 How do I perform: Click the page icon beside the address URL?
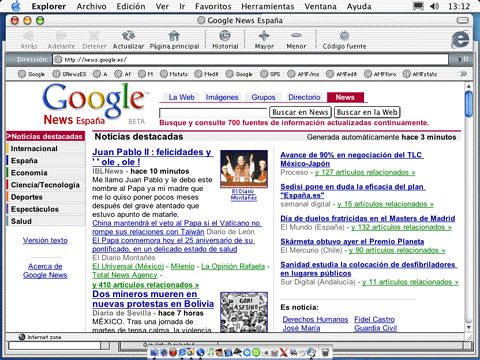[x=58, y=59]
